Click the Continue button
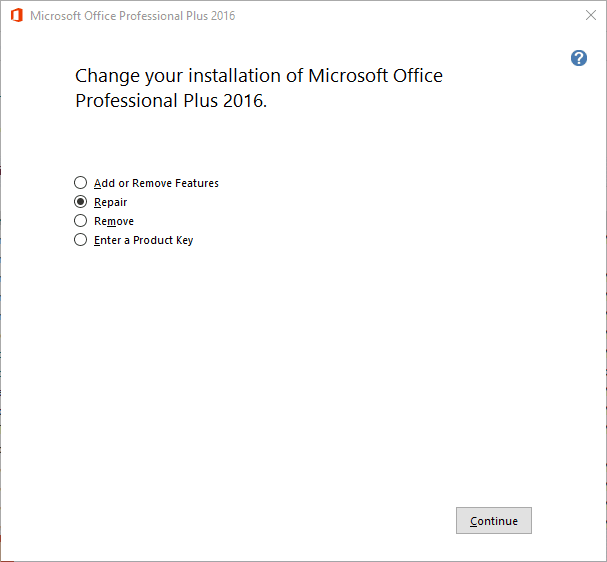 (494, 521)
